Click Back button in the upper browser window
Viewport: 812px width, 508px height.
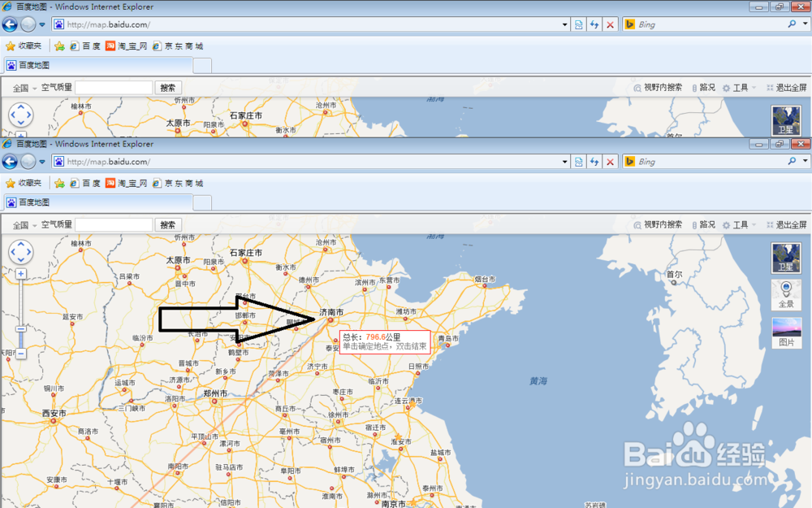click(x=10, y=24)
